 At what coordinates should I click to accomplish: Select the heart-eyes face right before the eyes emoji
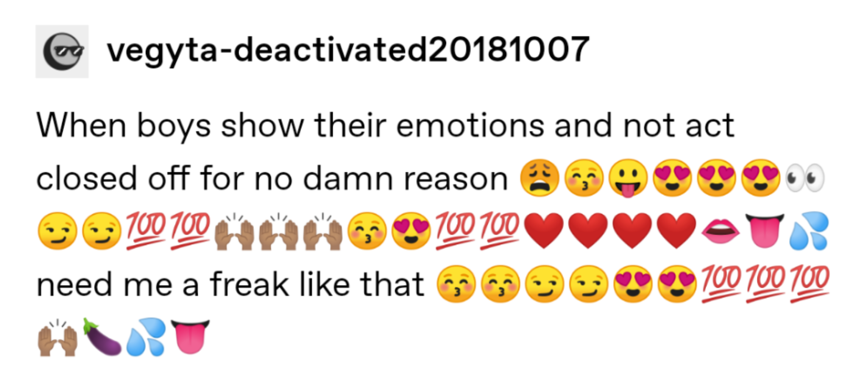760,178
